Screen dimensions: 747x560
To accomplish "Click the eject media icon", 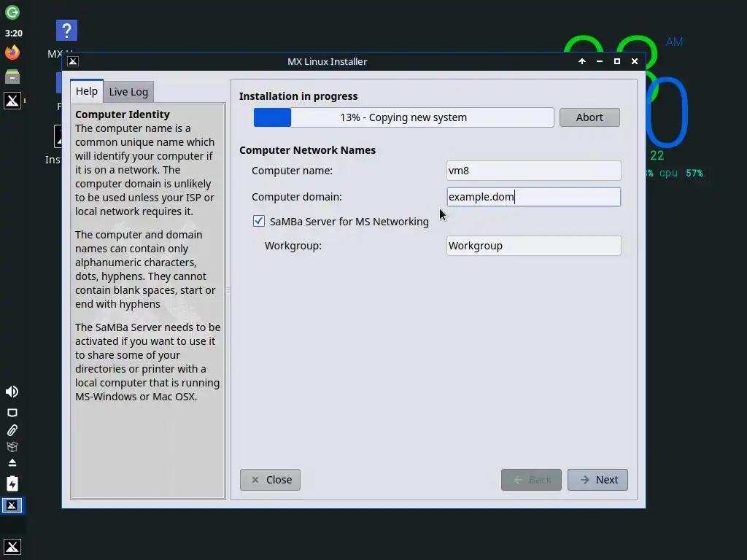I will click(12, 463).
